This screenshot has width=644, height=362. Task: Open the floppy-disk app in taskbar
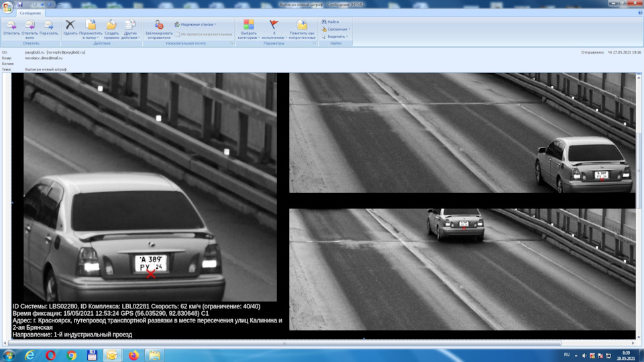(92, 355)
